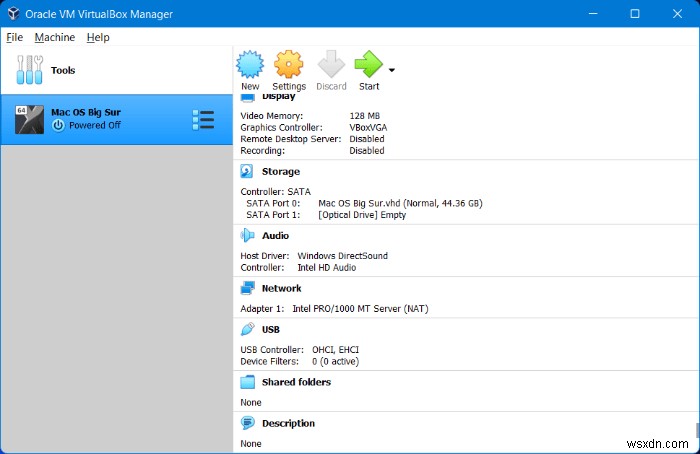
Task: Click the Storage section disk icon
Action: click(x=247, y=171)
